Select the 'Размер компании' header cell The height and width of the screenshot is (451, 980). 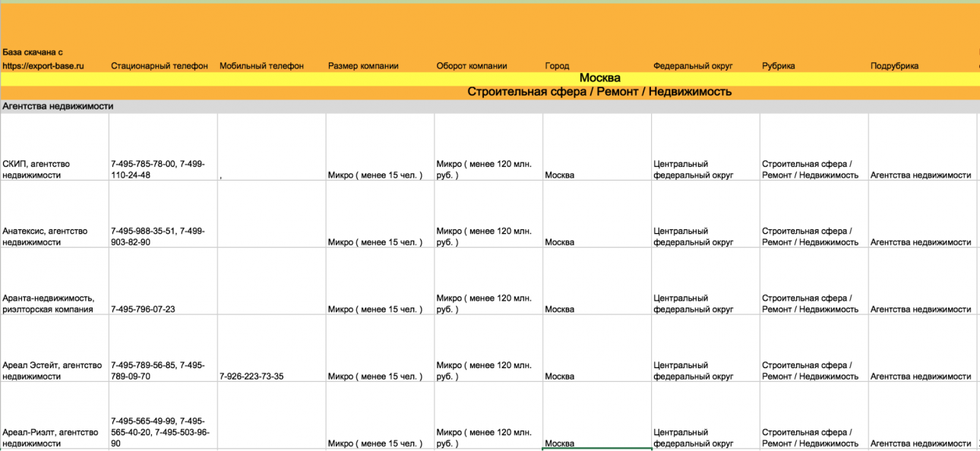(x=381, y=38)
